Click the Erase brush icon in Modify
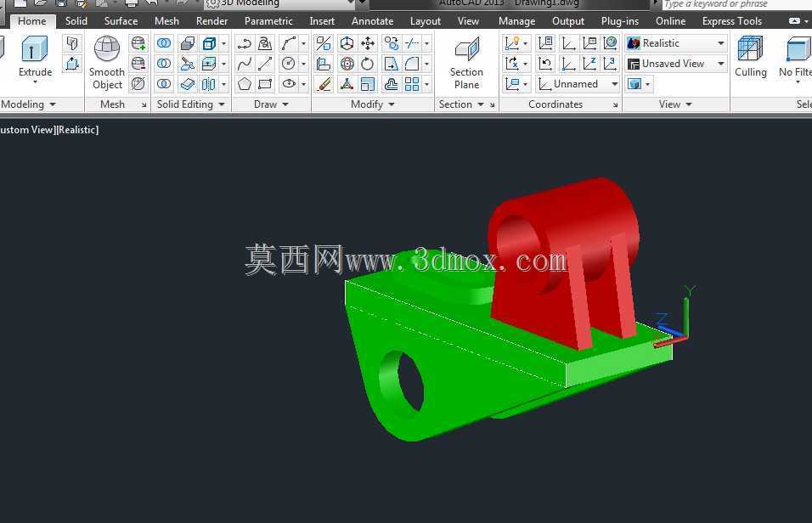Image resolution: width=812 pixels, height=523 pixels. [324, 84]
